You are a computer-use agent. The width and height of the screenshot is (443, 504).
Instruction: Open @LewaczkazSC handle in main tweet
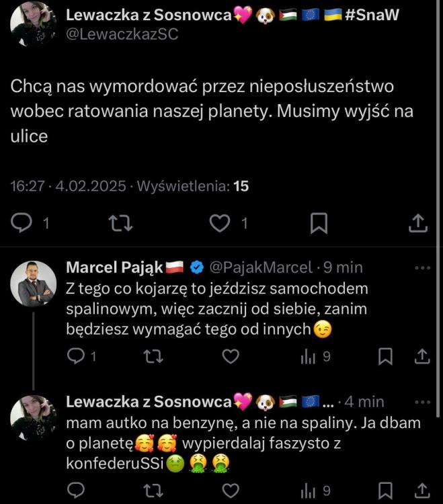122,34
